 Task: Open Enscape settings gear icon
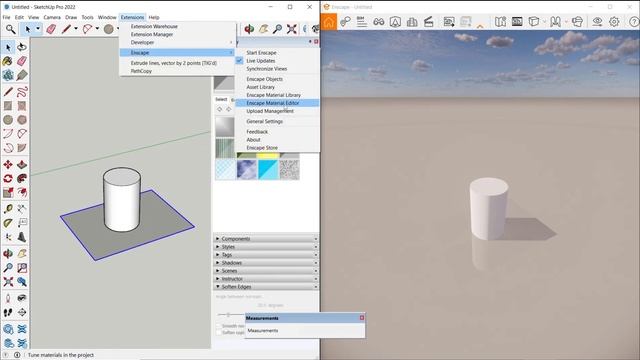[614, 22]
